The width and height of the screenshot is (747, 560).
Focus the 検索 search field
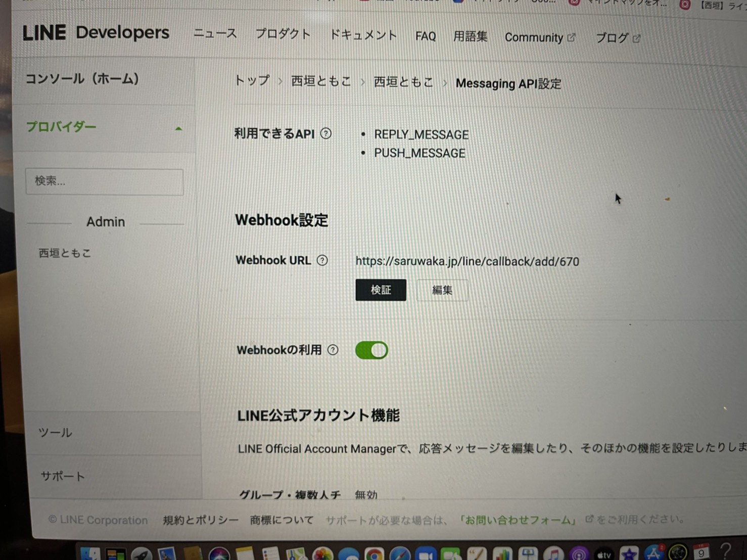[x=105, y=181]
